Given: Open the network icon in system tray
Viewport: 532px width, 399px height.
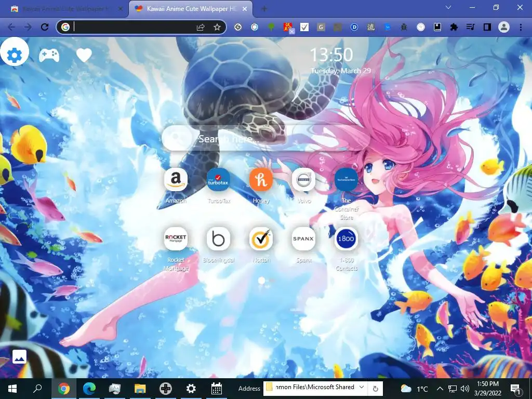Looking at the screenshot, I should [453, 389].
